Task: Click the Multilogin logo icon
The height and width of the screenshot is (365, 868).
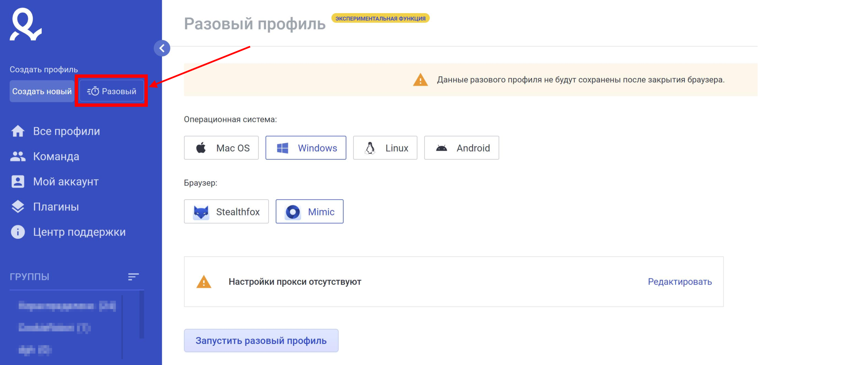Action: tap(26, 24)
